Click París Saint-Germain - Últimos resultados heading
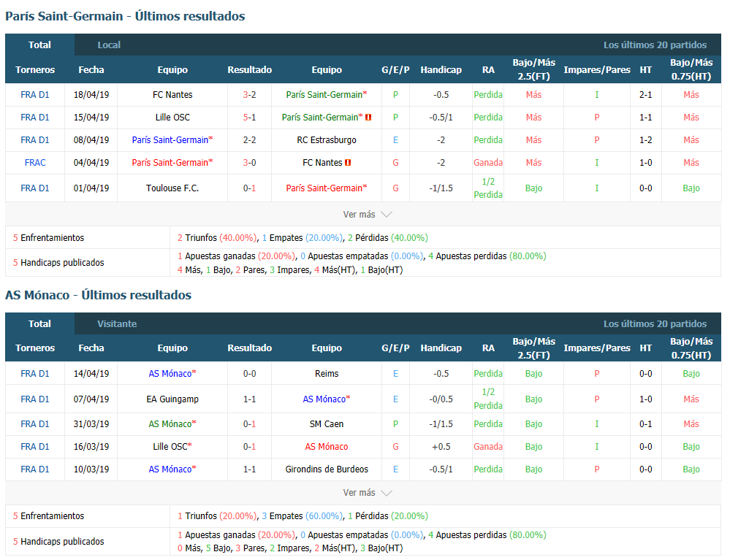This screenshot has height=560, width=730. point(125,16)
